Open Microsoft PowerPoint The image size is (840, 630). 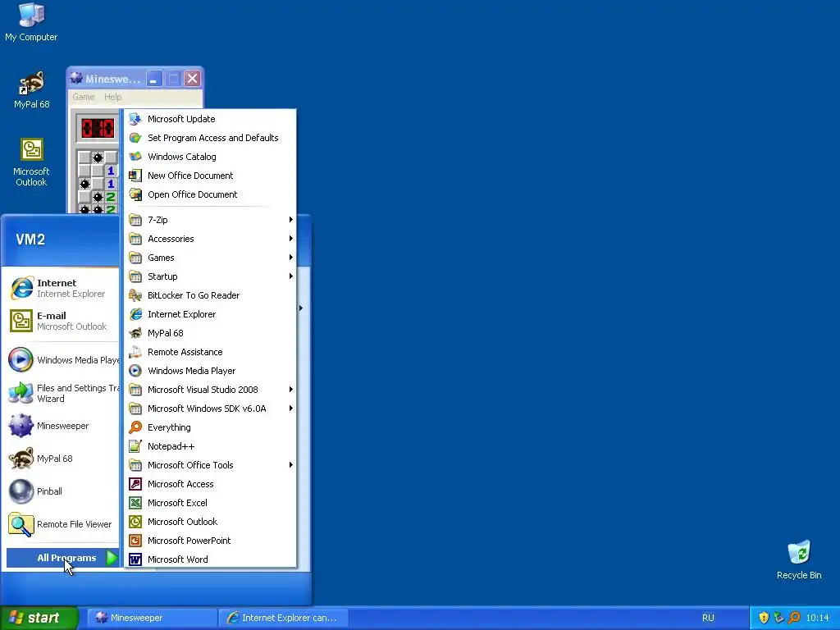click(210, 541)
